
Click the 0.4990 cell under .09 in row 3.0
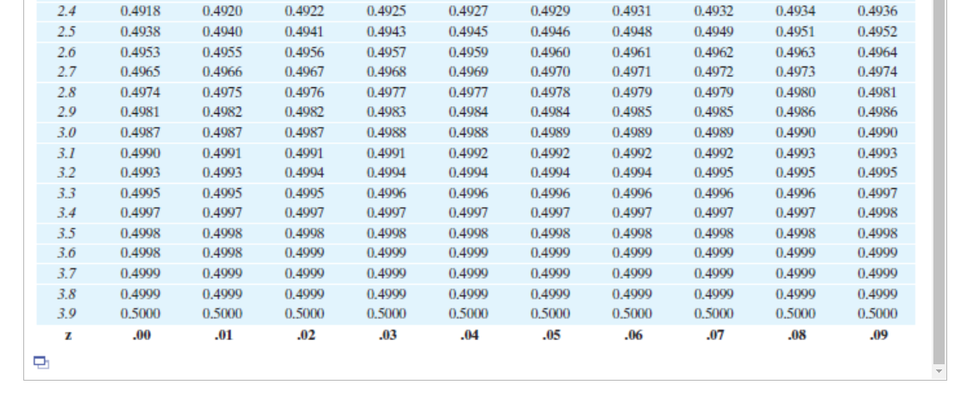pos(877,133)
